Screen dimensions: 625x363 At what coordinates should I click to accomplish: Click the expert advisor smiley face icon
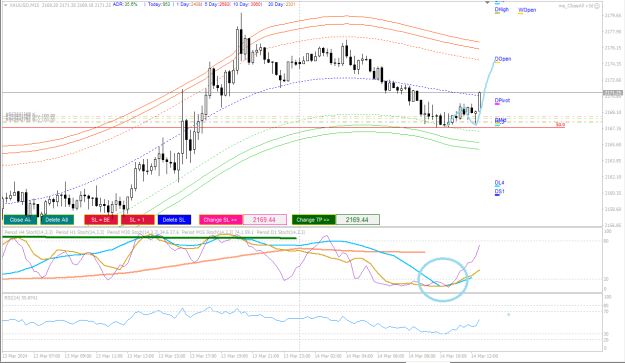point(597,6)
